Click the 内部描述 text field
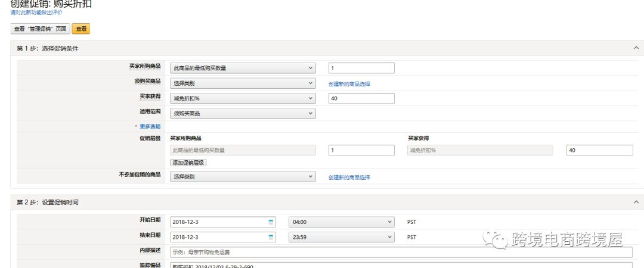 [401, 253]
